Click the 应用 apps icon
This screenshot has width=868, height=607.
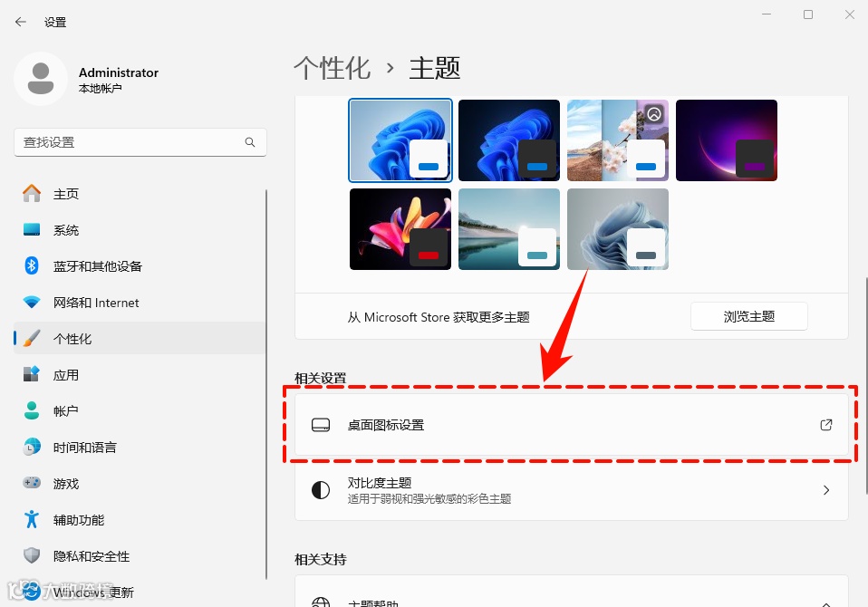click(32, 374)
